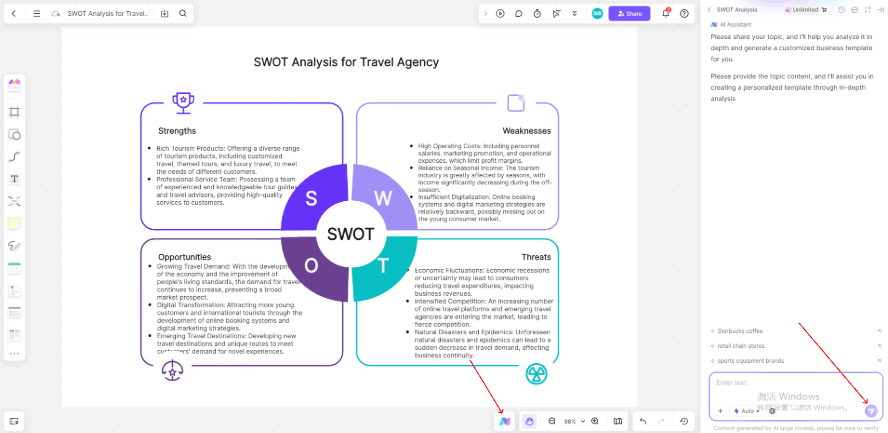Select the pen drawing tool
Viewport: 888px width, 433px height.
pos(14,246)
